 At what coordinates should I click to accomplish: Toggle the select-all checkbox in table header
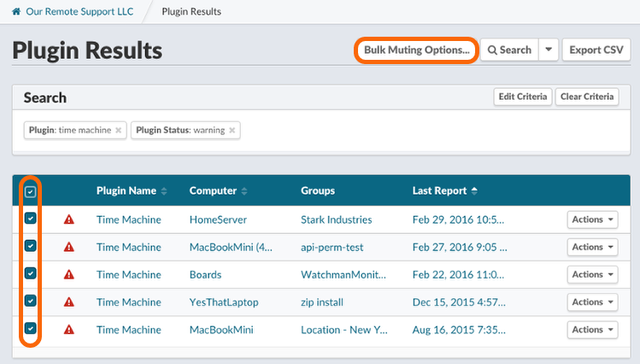click(x=31, y=191)
